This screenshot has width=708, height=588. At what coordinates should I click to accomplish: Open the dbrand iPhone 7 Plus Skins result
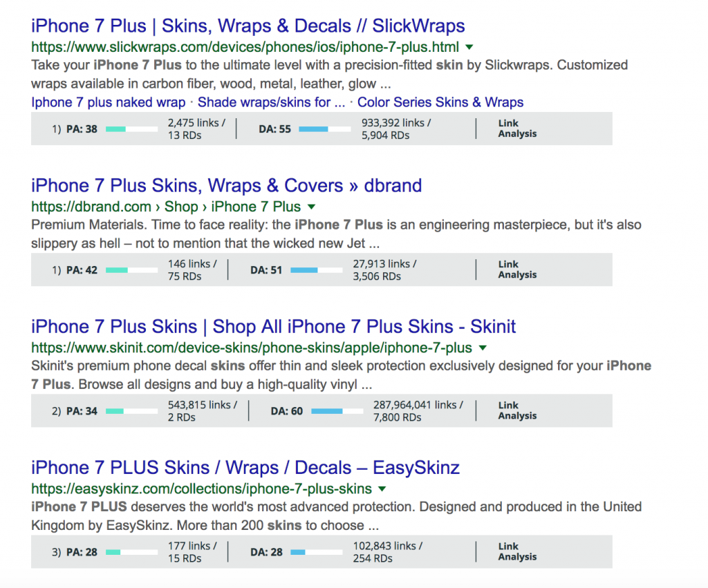(x=226, y=186)
